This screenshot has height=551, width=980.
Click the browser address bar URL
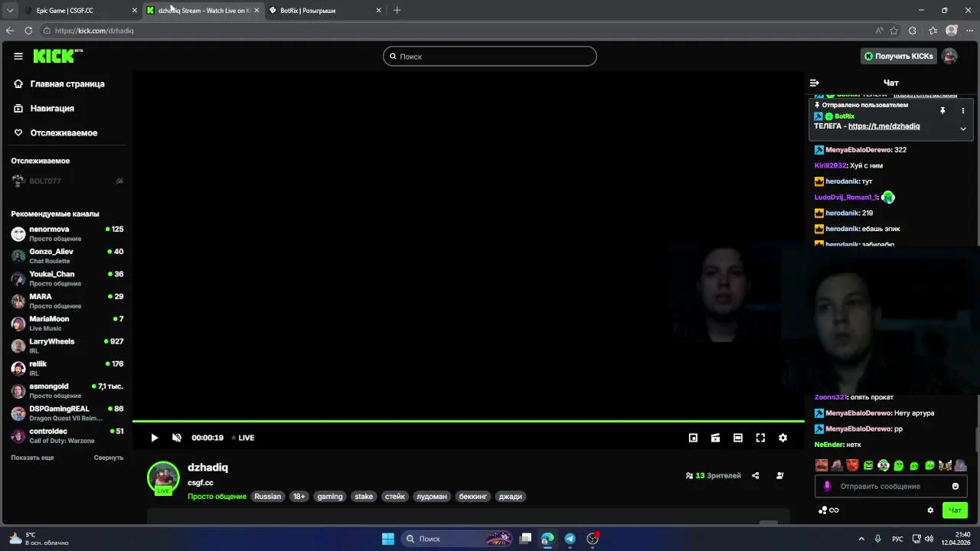point(94,31)
